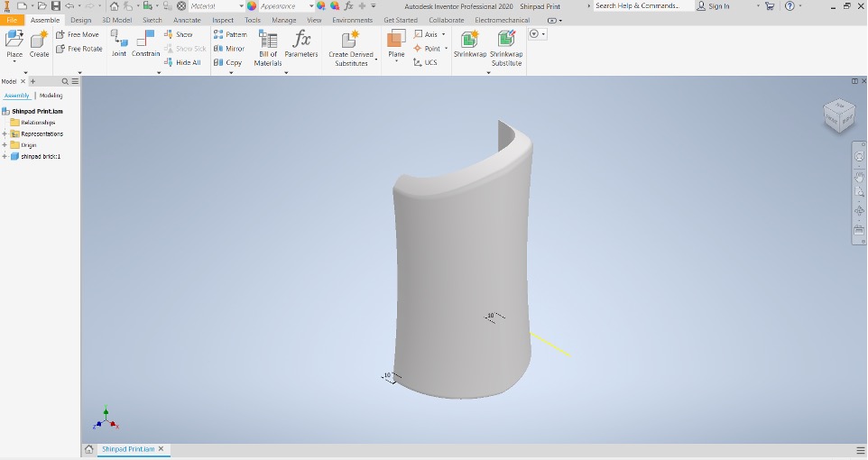Click the Place component tool
This screenshot has height=460, width=868.
(x=14, y=44)
